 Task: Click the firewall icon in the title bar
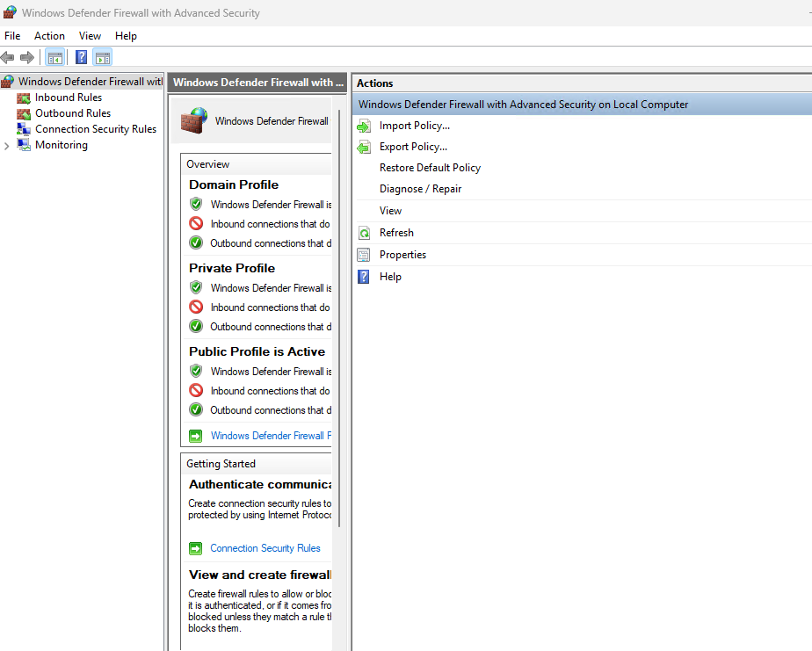pos(10,12)
